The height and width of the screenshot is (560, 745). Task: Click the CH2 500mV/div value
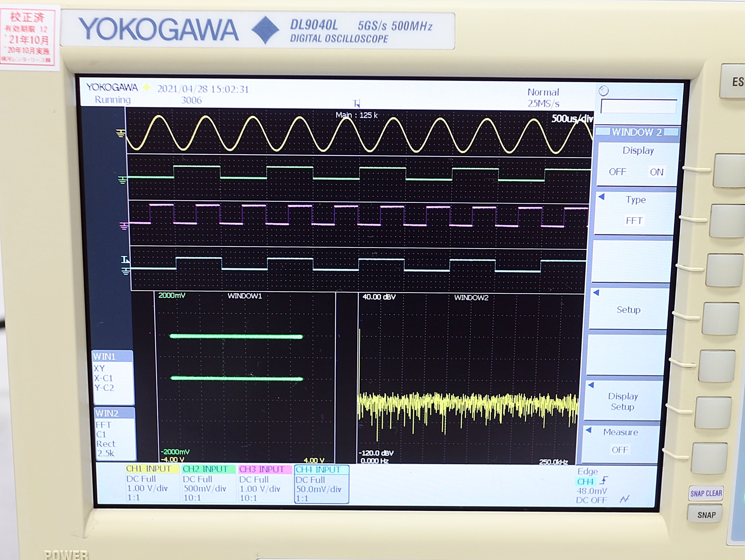(x=205, y=489)
